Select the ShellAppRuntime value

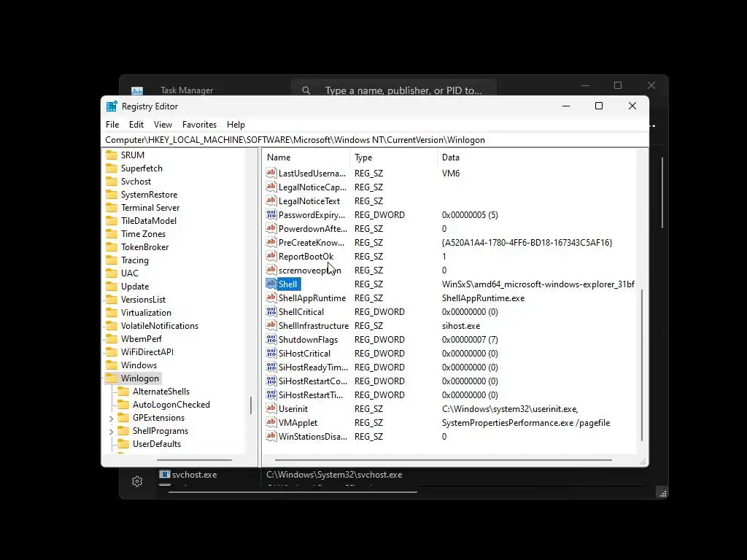[312, 297]
